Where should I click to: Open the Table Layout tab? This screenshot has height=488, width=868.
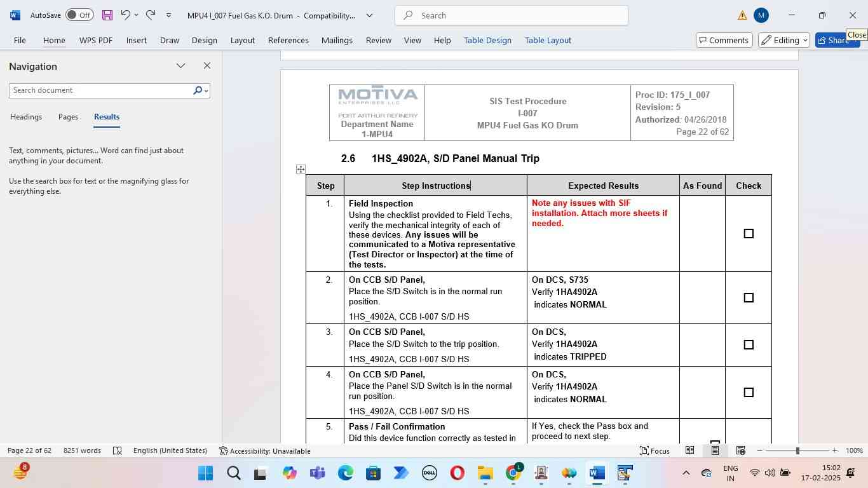tap(548, 40)
